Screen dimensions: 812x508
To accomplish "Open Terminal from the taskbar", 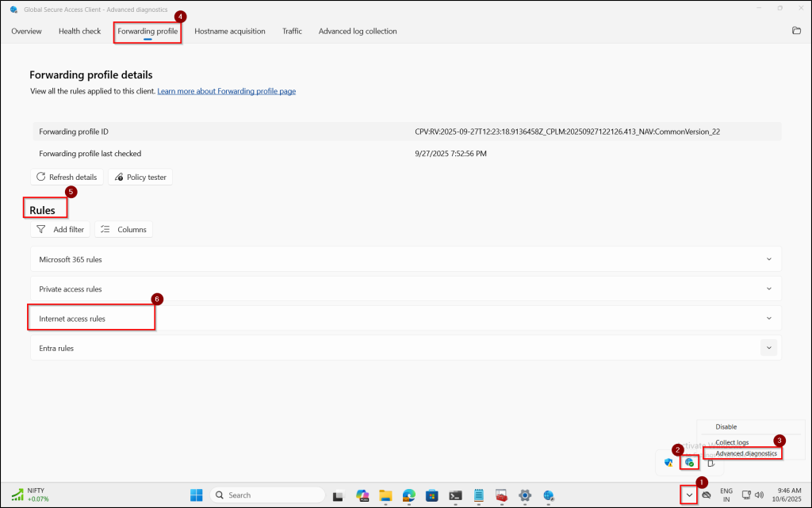I will point(455,495).
